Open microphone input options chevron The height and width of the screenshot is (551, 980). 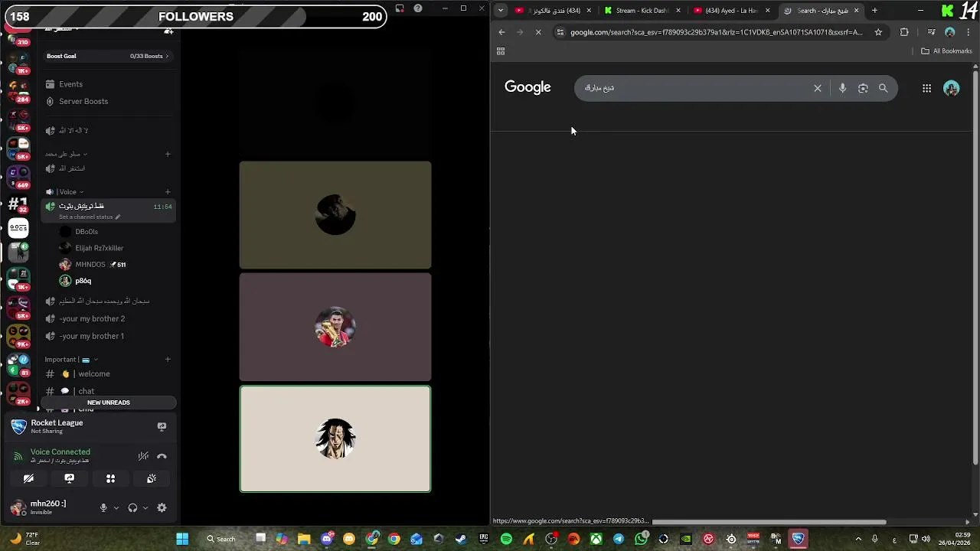click(x=116, y=507)
